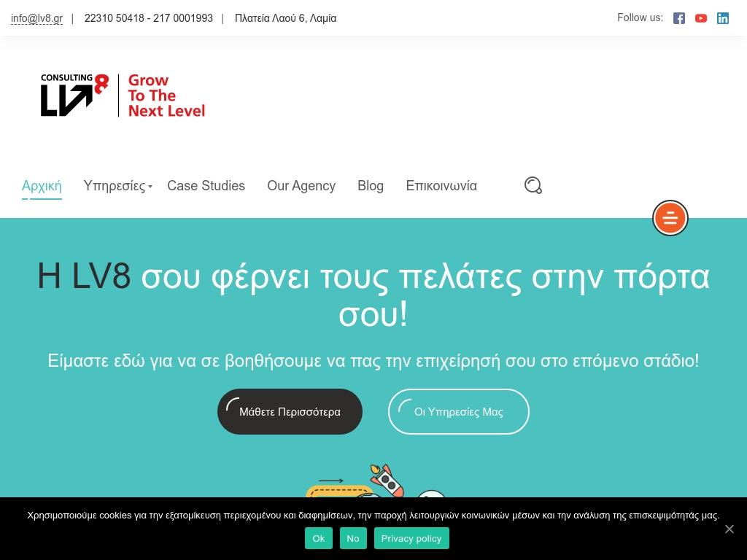The width and height of the screenshot is (747, 560).
Task: Open the Facebook social icon
Action: 679,18
